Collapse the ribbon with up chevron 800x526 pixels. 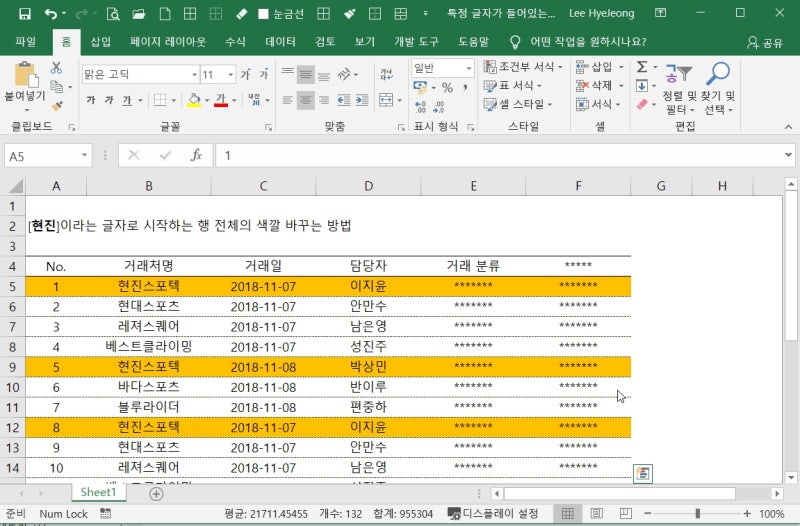[788, 127]
